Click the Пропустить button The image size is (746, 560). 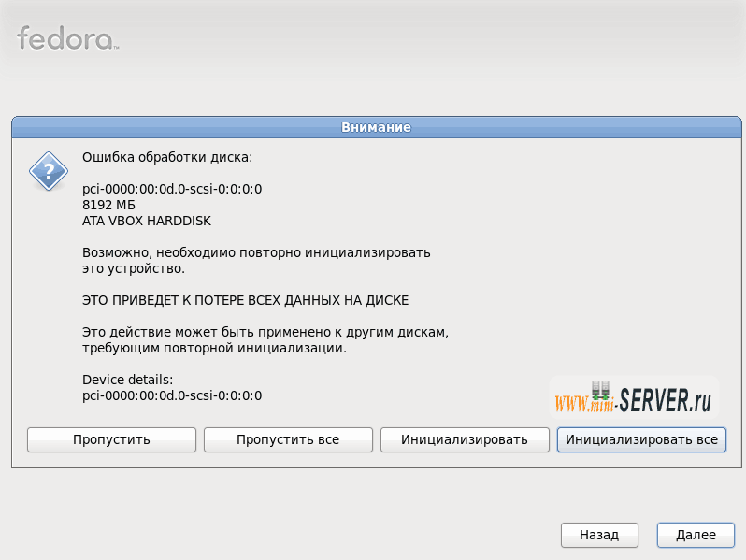coord(111,439)
